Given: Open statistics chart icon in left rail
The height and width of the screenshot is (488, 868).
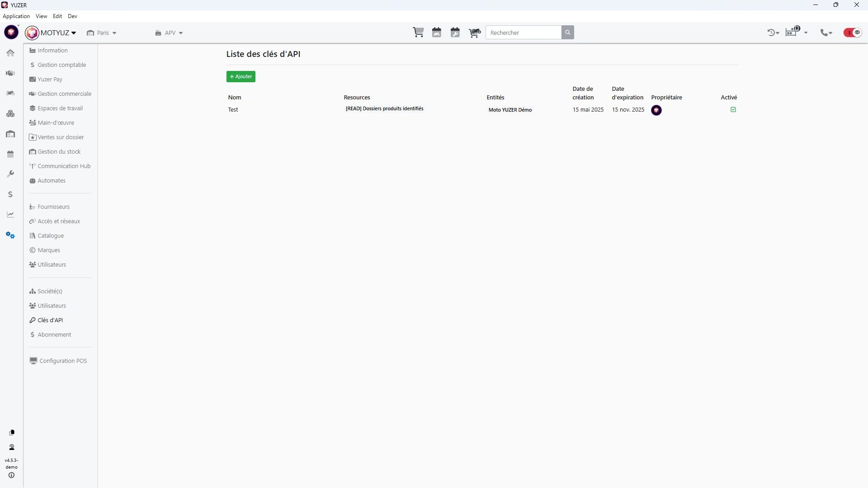Looking at the screenshot, I should pyautogui.click(x=10, y=215).
